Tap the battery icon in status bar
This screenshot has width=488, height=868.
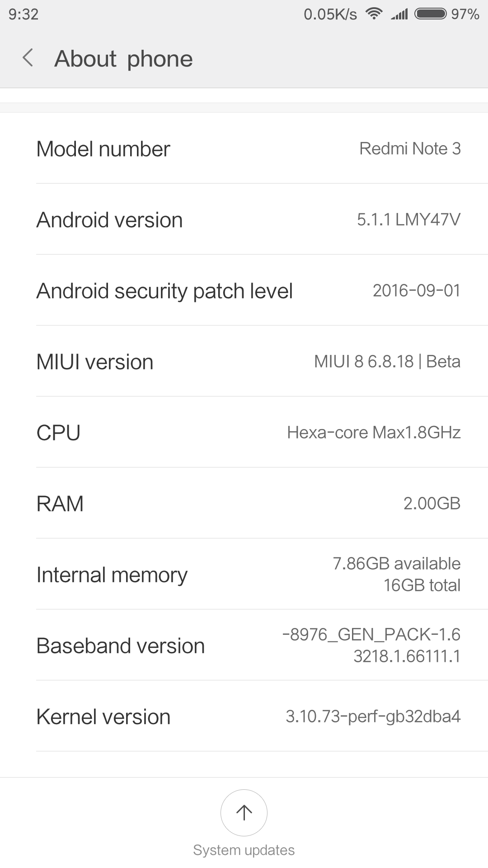click(431, 14)
